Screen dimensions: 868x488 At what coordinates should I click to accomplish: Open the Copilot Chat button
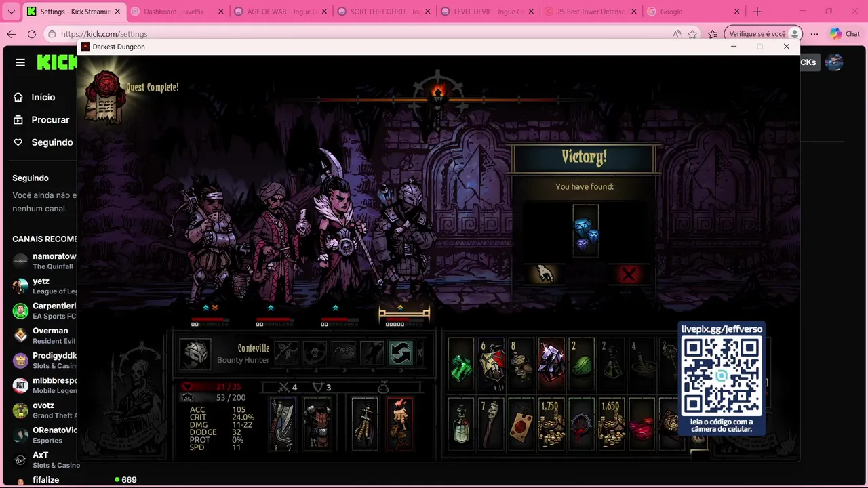point(845,34)
